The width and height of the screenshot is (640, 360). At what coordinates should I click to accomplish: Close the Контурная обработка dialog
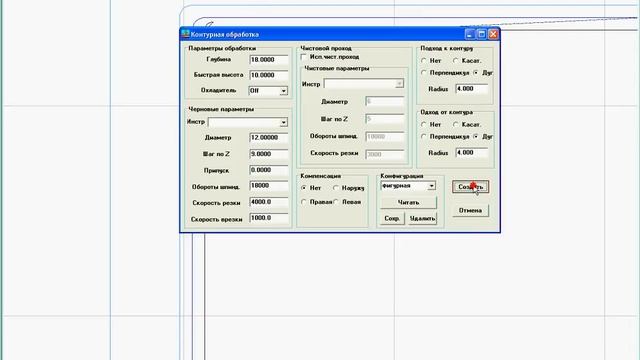[x=493, y=34]
